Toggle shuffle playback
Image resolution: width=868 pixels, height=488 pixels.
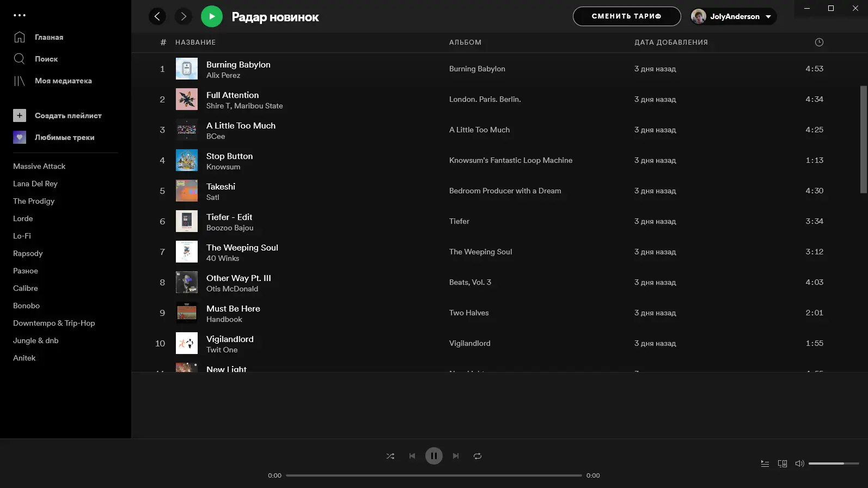point(390,456)
